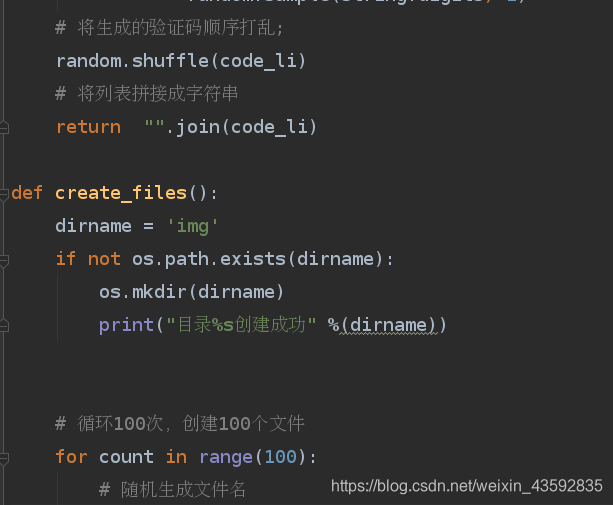
Task: Click the string "目录%s创建成功"
Action: pos(241,324)
